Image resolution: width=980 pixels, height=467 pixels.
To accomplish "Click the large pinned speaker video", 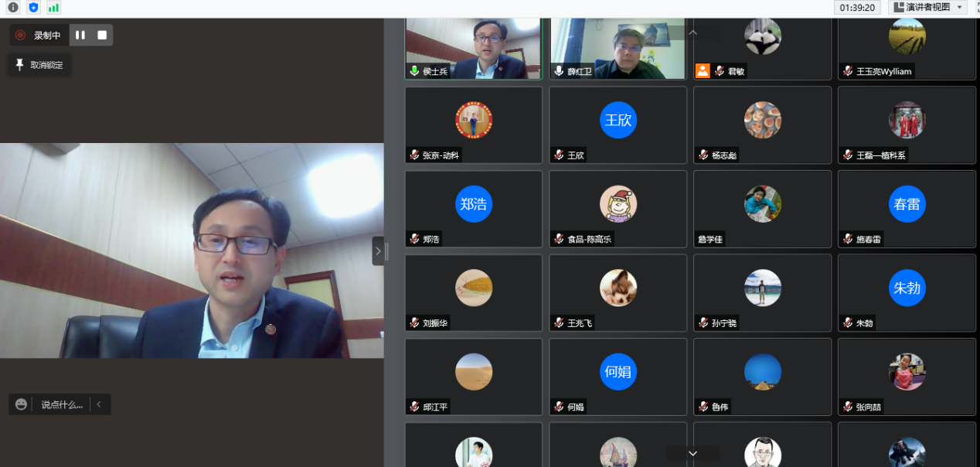I will (x=192, y=251).
